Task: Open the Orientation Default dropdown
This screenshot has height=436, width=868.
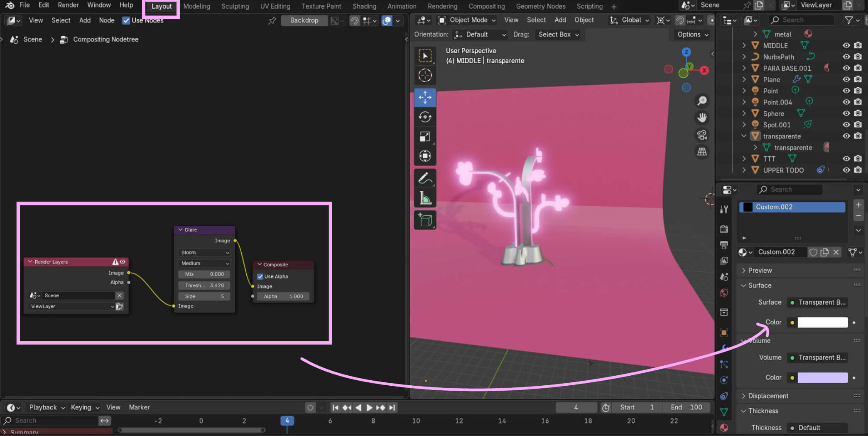Action: coord(480,34)
